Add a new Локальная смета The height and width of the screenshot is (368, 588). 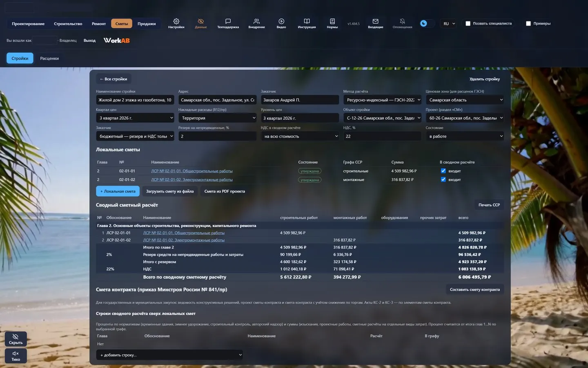118,191
